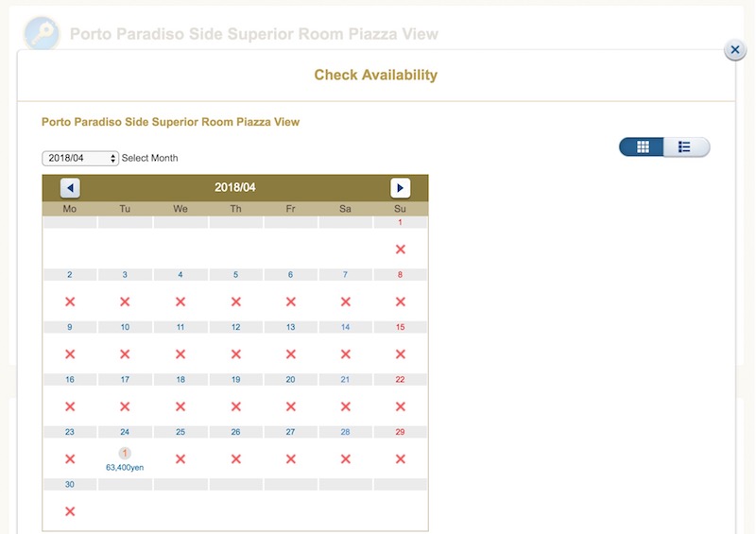Click the unavailable mark on April 27
The image size is (756, 534).
[291, 459]
